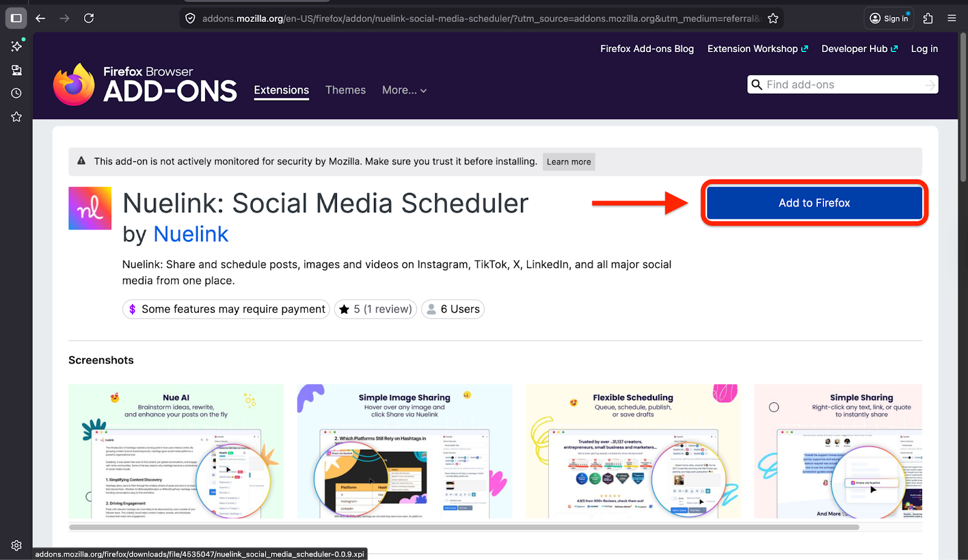Click the Add to Firefox button
This screenshot has height=560, width=968.
[814, 203]
